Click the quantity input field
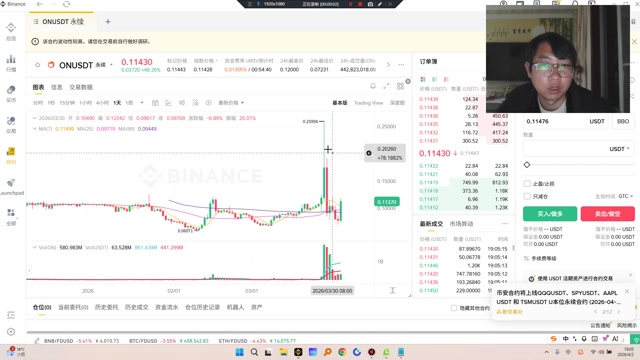This screenshot has height=360, width=640. click(578, 149)
